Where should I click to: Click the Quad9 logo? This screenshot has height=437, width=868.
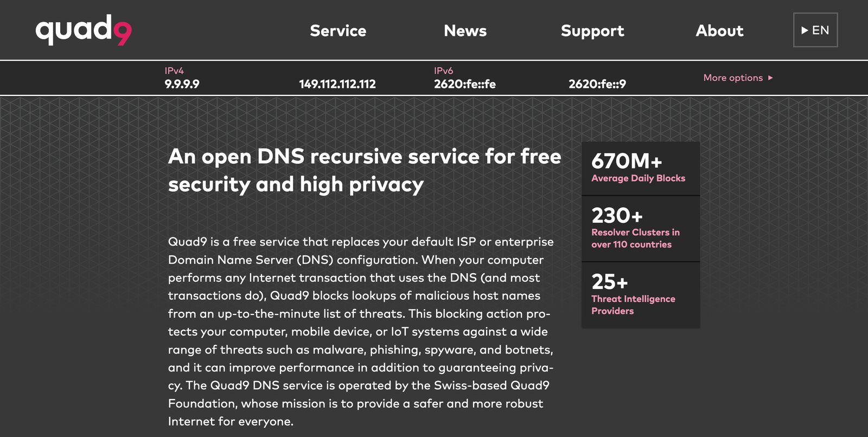[84, 30]
